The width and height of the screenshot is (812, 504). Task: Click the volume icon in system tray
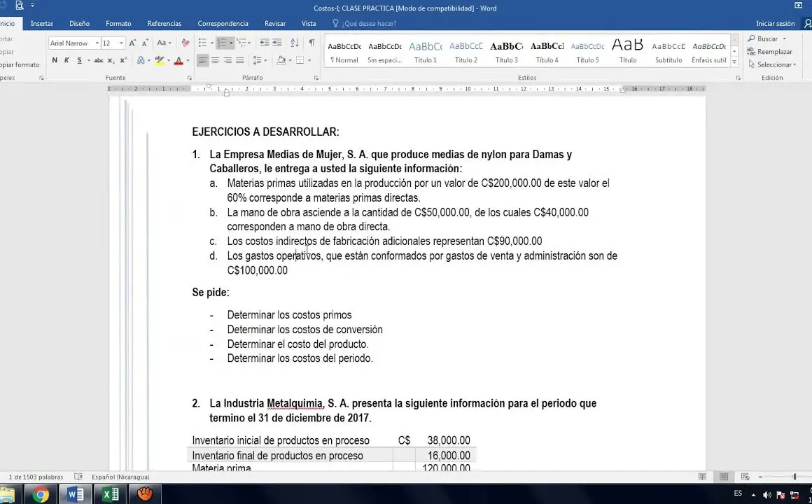pyautogui.click(x=767, y=495)
